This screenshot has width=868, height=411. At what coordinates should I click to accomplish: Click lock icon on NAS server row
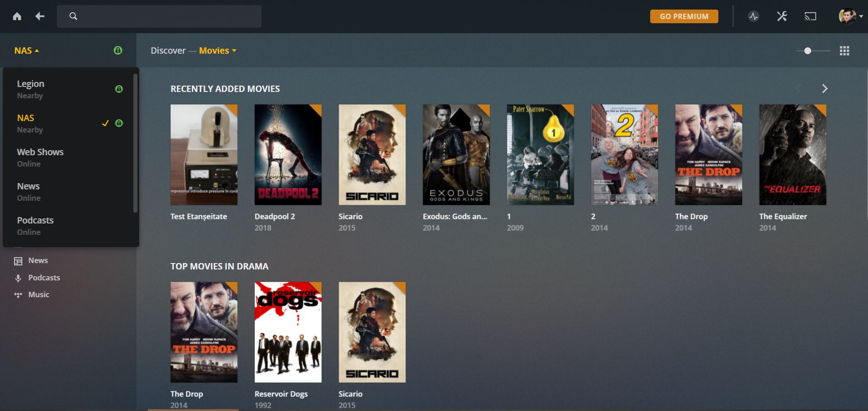pos(119,123)
